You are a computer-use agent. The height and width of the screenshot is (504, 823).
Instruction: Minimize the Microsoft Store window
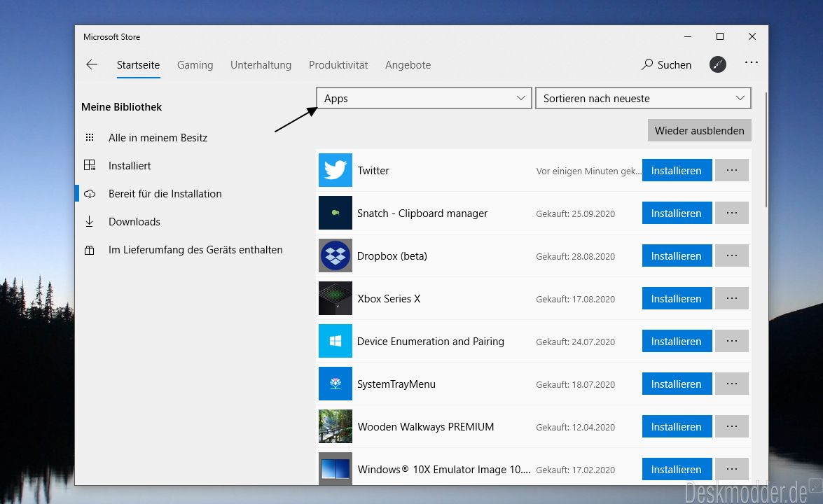tap(688, 36)
